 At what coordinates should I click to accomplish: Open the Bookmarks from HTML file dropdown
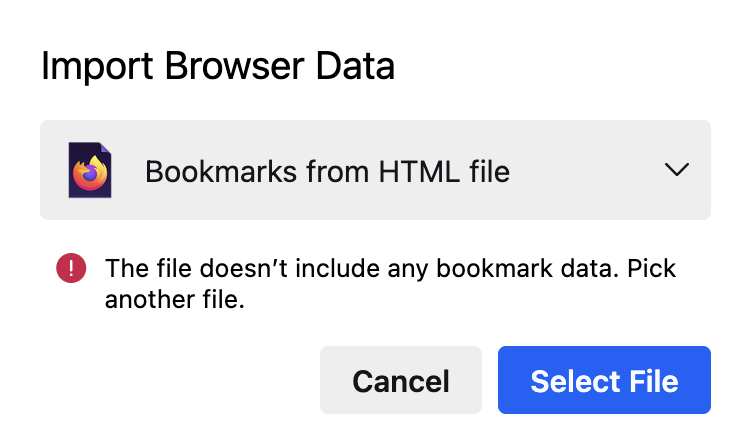tap(375, 170)
